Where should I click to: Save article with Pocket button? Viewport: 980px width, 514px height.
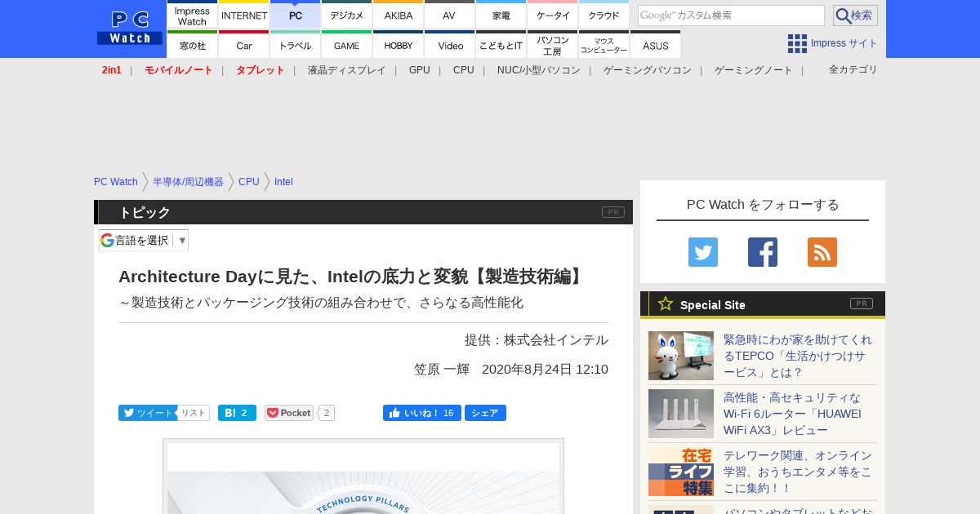click(x=289, y=413)
